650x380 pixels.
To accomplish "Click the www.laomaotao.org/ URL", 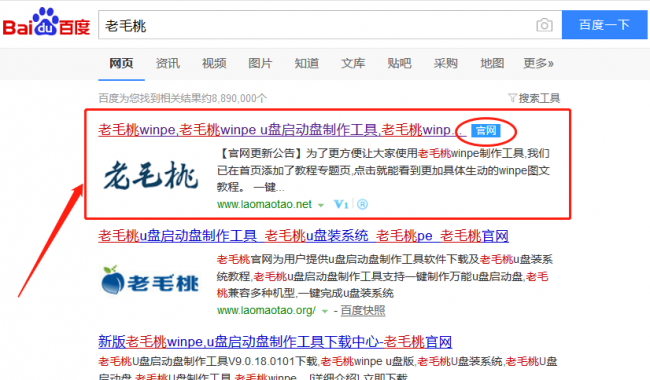I will pos(266,310).
